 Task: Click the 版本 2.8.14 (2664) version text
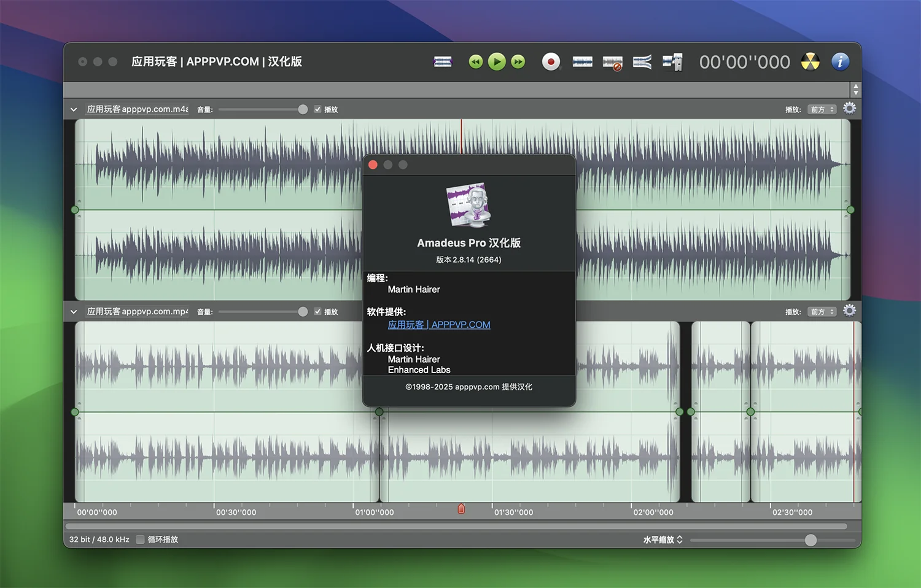point(469,260)
